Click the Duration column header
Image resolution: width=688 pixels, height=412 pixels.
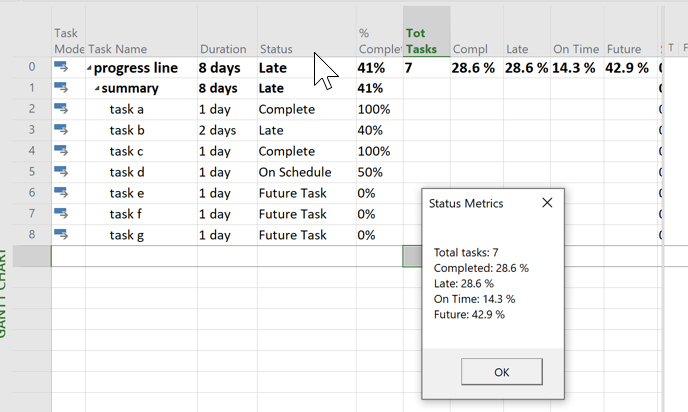click(223, 49)
